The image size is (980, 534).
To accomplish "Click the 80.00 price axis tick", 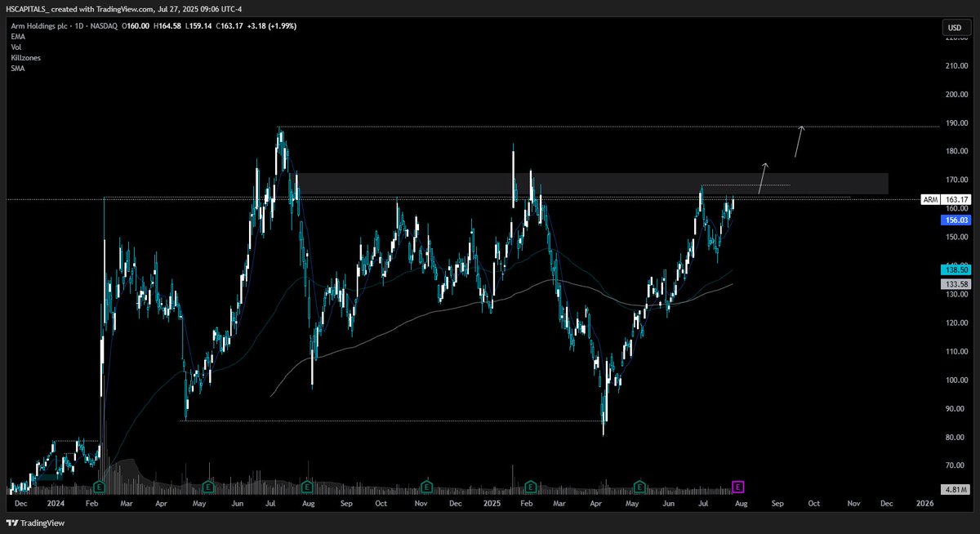I will (956, 438).
